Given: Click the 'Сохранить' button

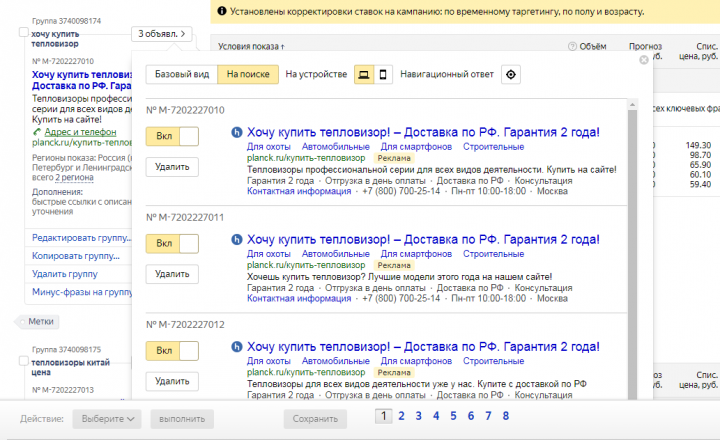Looking at the screenshot, I should [315, 419].
